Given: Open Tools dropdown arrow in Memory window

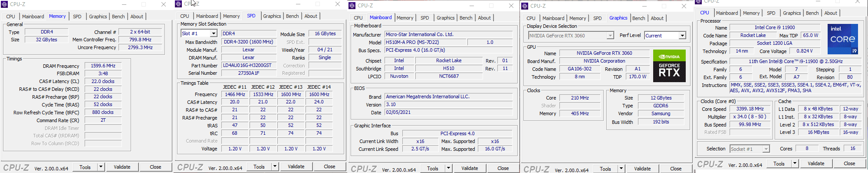Looking at the screenshot, I should [101, 167].
